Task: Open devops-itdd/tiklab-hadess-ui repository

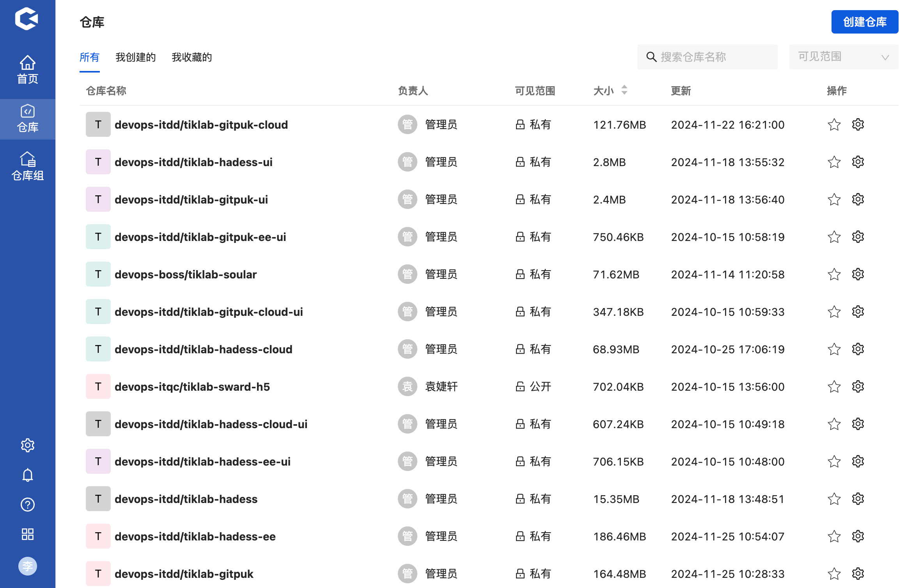Action: [193, 162]
